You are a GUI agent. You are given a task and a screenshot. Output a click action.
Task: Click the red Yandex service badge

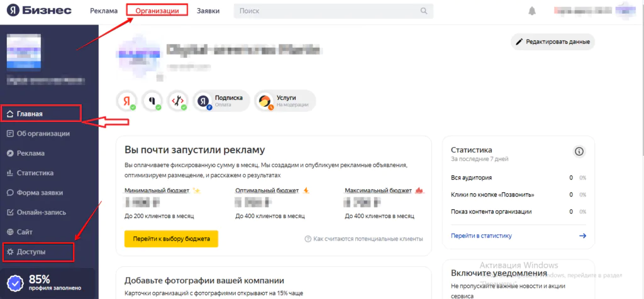point(127,101)
